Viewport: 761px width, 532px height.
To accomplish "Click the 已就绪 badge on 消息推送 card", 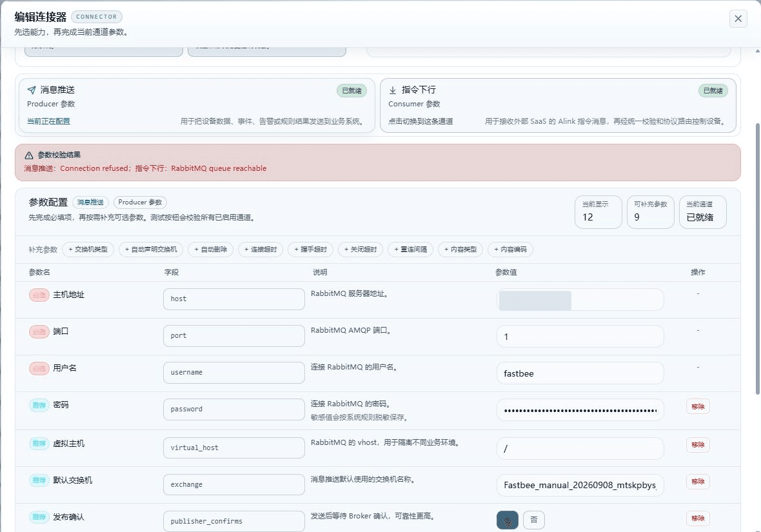I will pyautogui.click(x=352, y=91).
